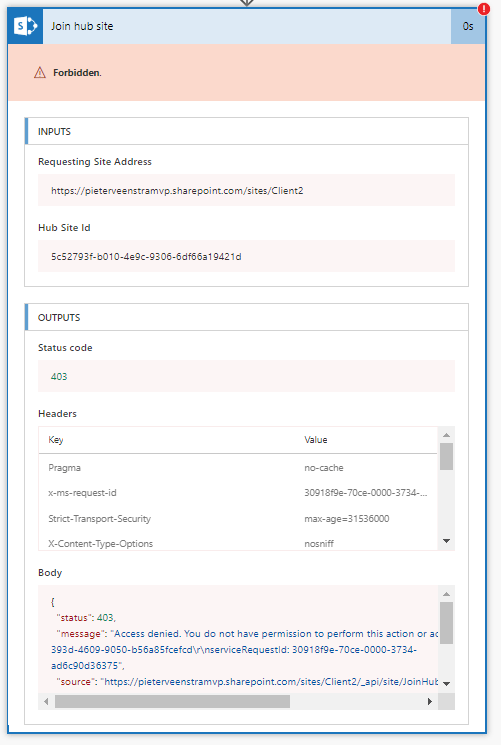Select the nosniff header value
This screenshot has height=745, width=501.
[319, 544]
